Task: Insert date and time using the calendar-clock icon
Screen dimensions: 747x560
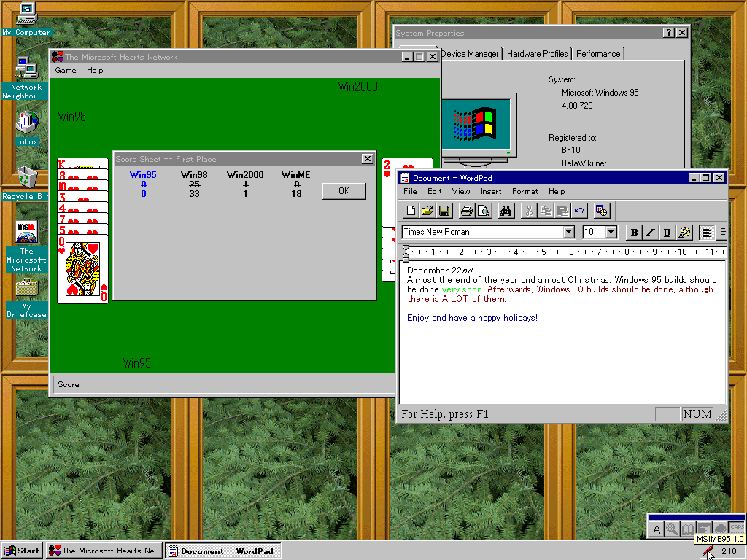Action: (x=601, y=211)
